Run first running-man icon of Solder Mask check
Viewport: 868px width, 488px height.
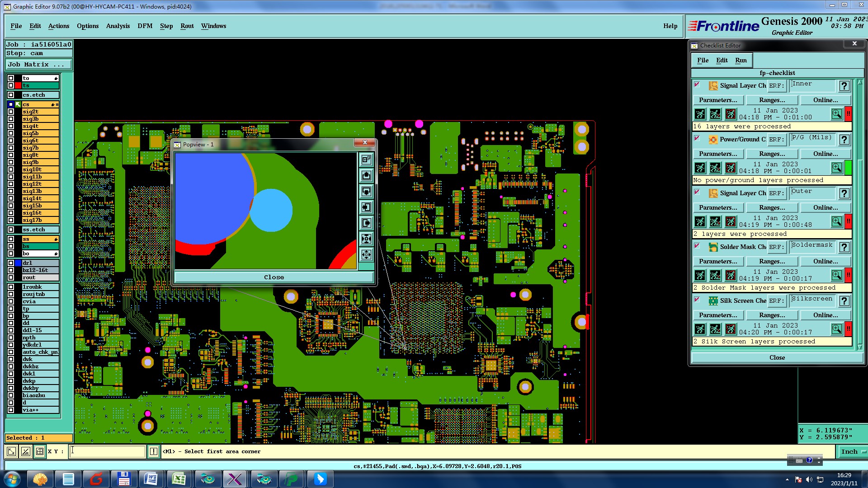(700, 275)
